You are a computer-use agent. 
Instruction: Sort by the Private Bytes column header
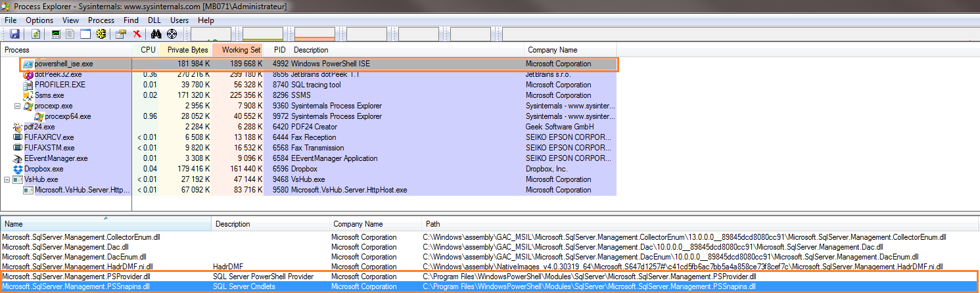point(185,50)
